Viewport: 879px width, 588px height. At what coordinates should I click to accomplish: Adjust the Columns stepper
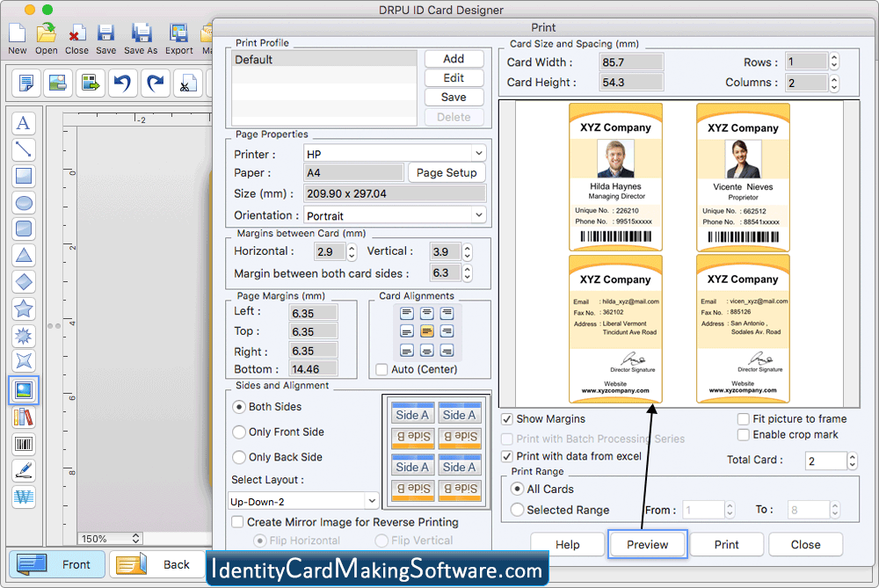[834, 83]
